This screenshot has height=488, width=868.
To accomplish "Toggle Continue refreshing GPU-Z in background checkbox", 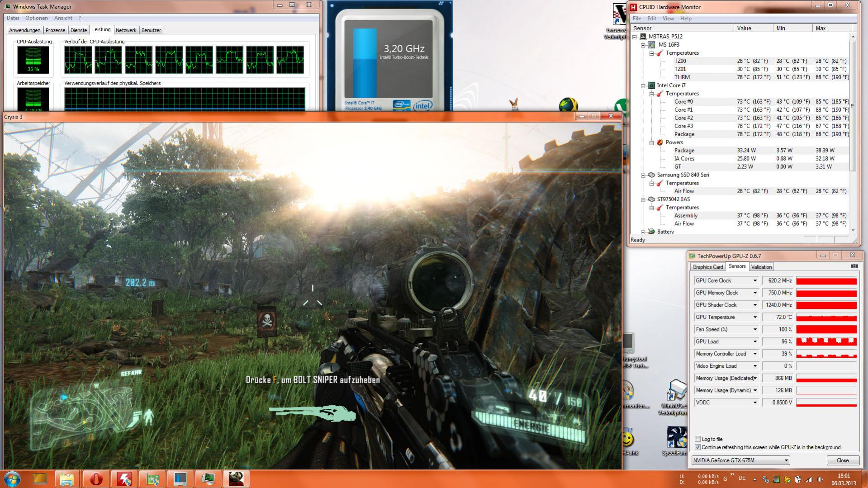I will click(697, 447).
